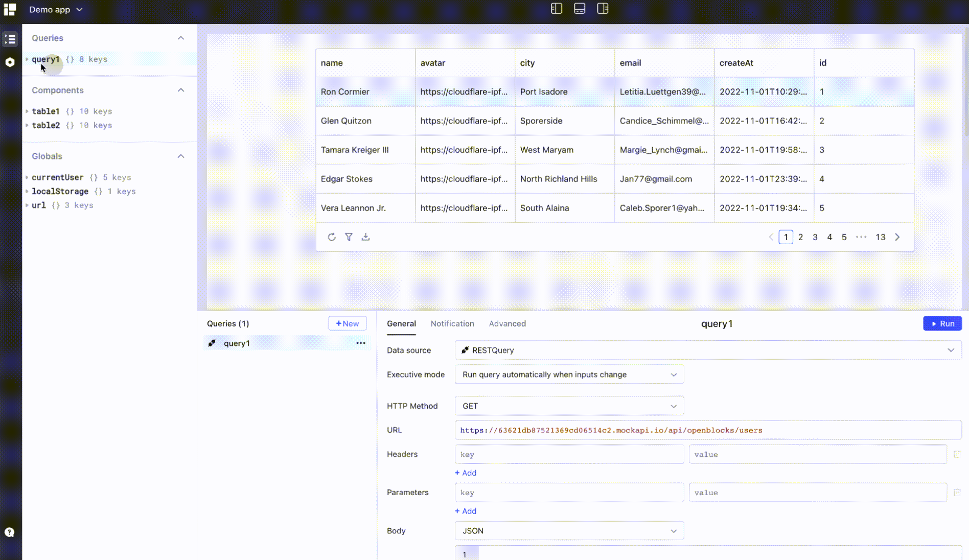Open the settings gear in left sidebar

[10, 62]
